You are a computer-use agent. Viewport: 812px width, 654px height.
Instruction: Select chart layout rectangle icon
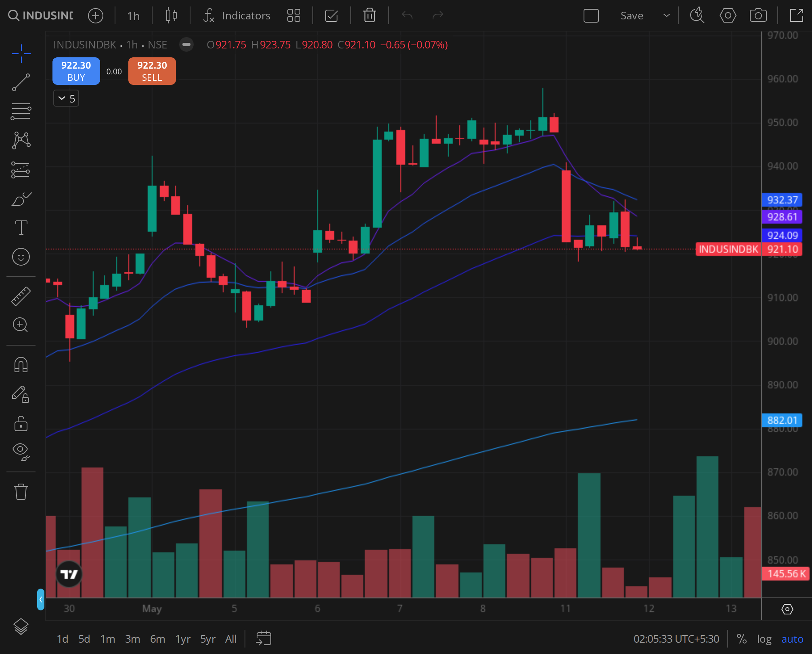591,16
